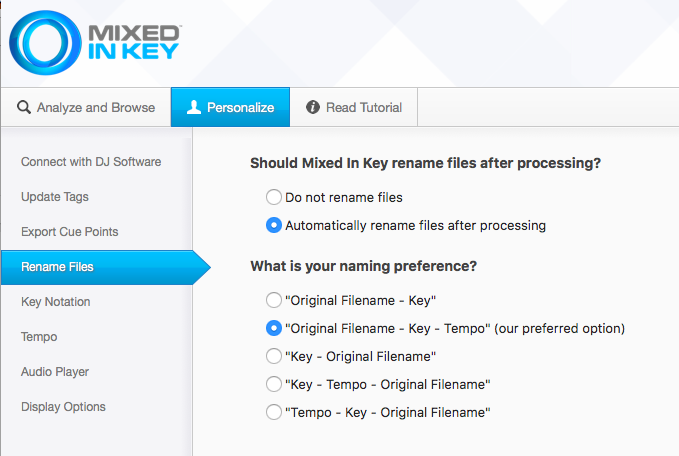Select Automatically rename files after processing
This screenshot has height=456, width=679.
click(274, 225)
